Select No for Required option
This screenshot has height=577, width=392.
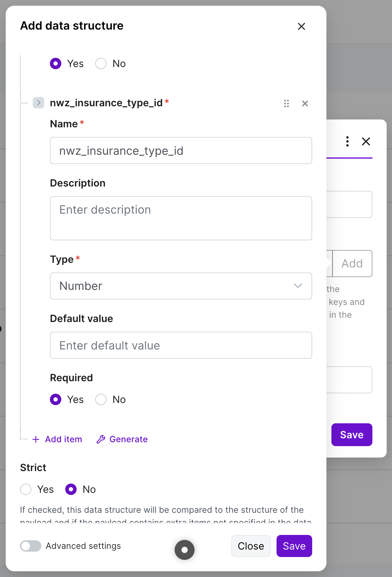coord(101,399)
